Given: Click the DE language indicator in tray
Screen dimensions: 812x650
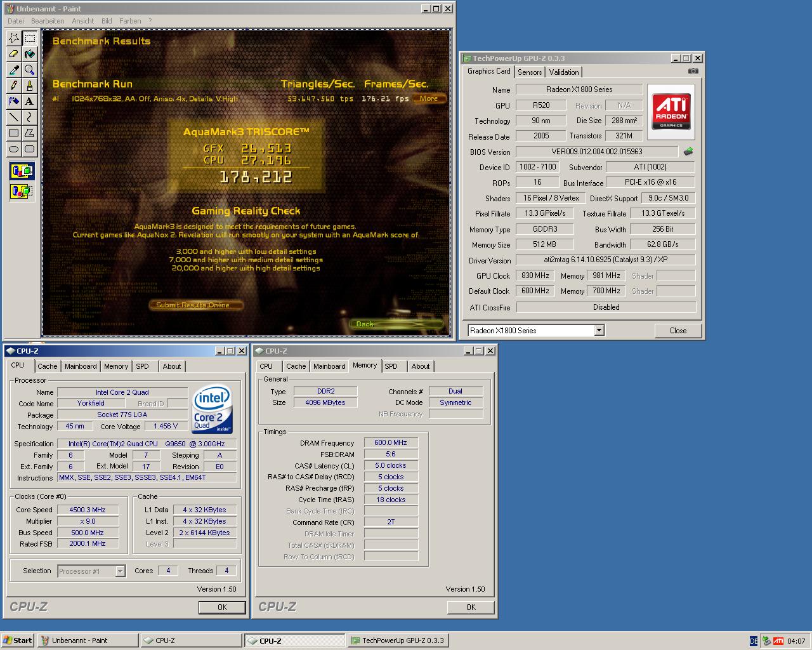Looking at the screenshot, I should 754,641.
